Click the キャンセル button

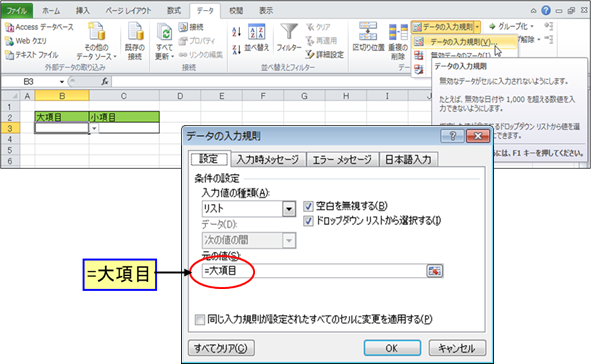click(457, 348)
